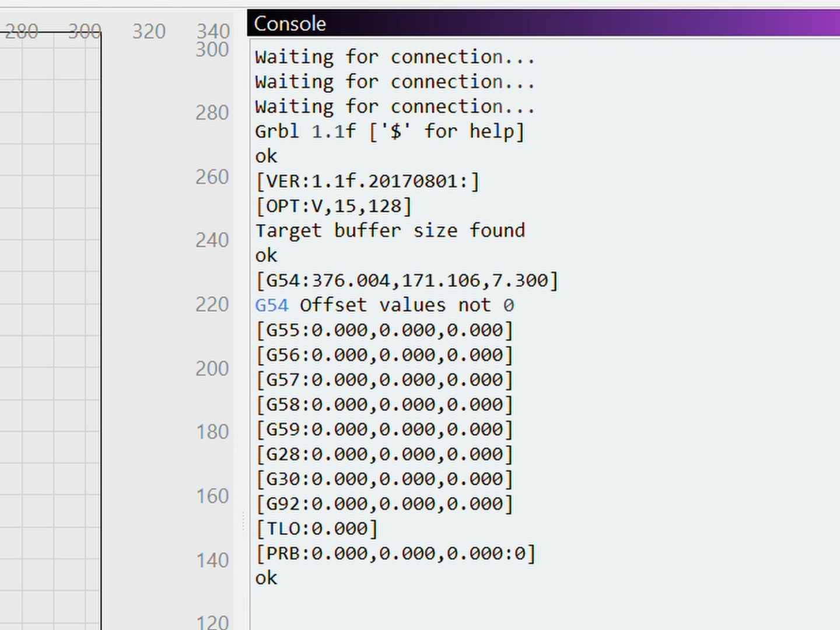The width and height of the screenshot is (840, 630).
Task: Click the '[PRB:0.000,0.000,0.000:0]' line
Action: tap(395, 553)
